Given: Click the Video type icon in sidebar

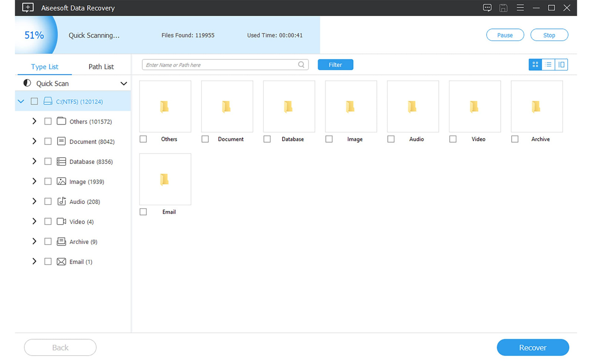Looking at the screenshot, I should 61,221.
